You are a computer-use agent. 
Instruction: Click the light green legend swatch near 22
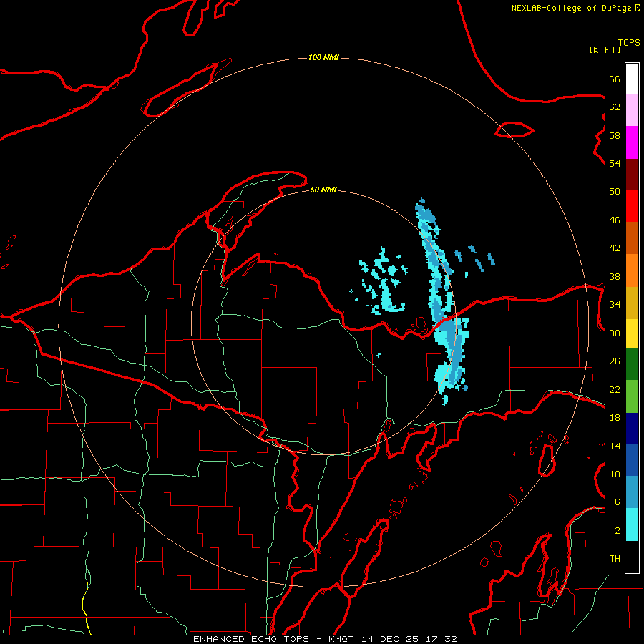pos(632,396)
